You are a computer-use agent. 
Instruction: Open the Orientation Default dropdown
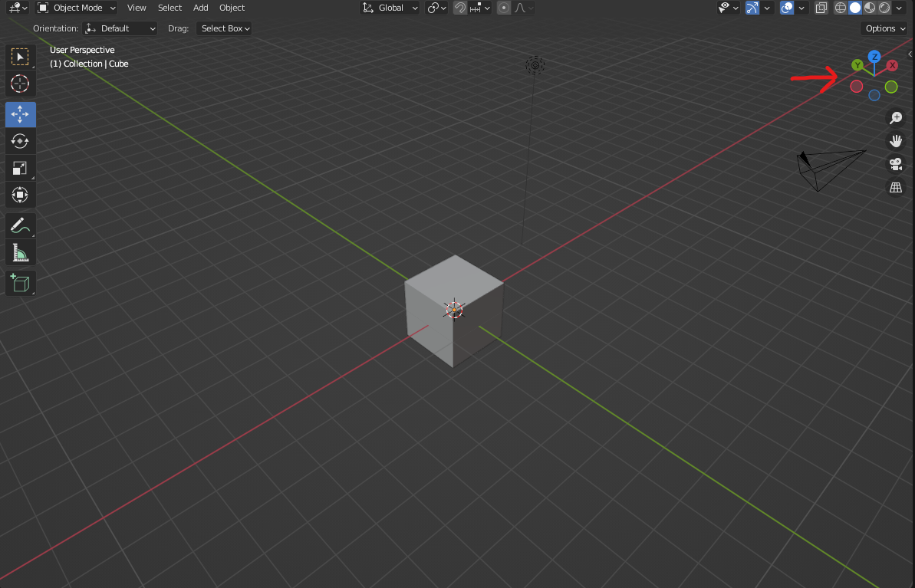click(120, 28)
